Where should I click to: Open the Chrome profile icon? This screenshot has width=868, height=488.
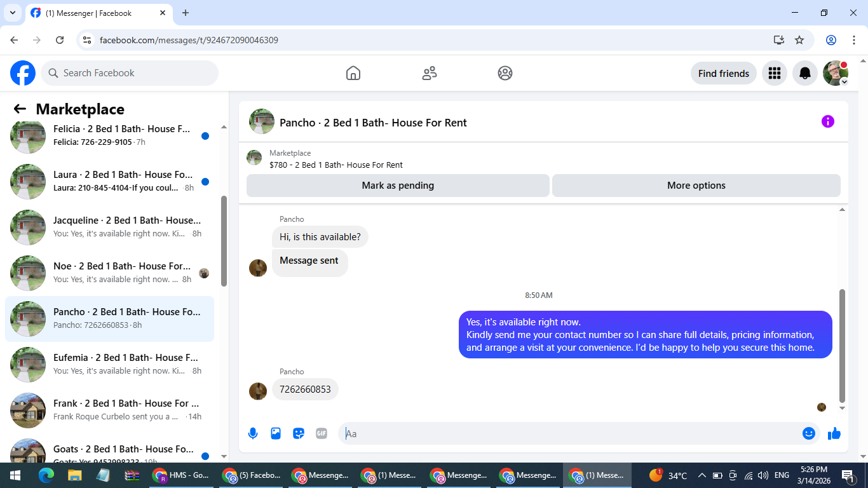(831, 40)
